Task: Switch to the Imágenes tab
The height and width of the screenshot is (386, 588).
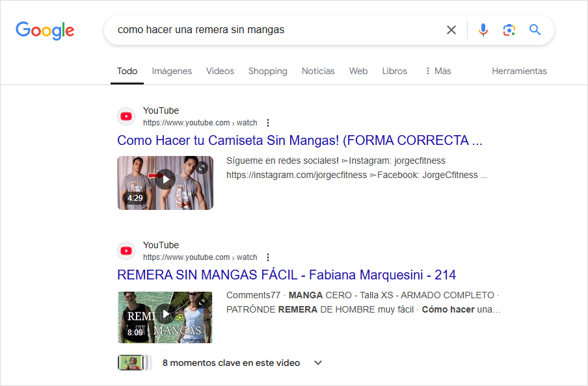Action: tap(172, 71)
